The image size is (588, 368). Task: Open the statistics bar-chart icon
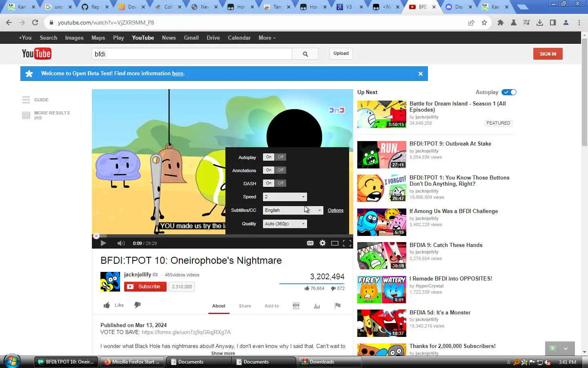pyautogui.click(x=317, y=306)
